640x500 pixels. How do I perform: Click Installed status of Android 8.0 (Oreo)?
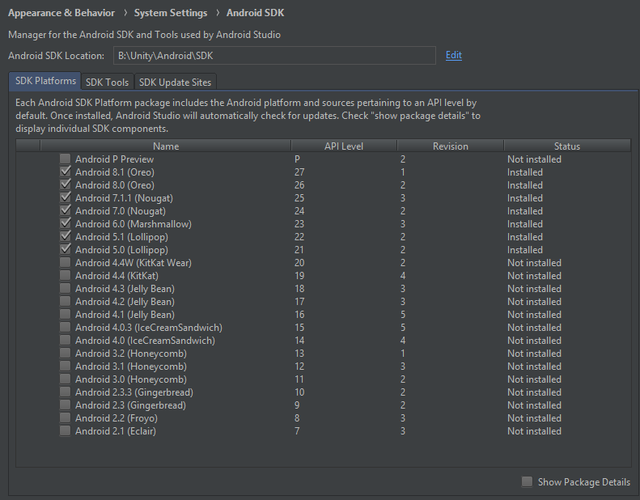pyautogui.click(x=525, y=185)
